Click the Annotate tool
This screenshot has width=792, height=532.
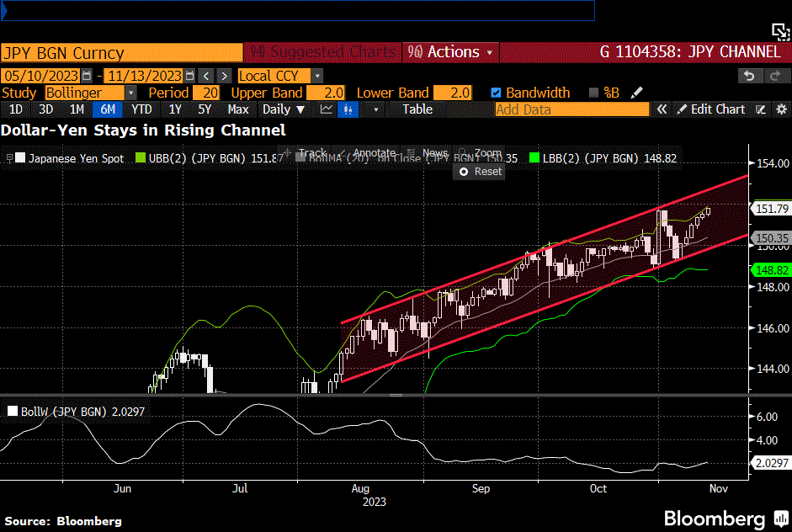click(x=369, y=152)
